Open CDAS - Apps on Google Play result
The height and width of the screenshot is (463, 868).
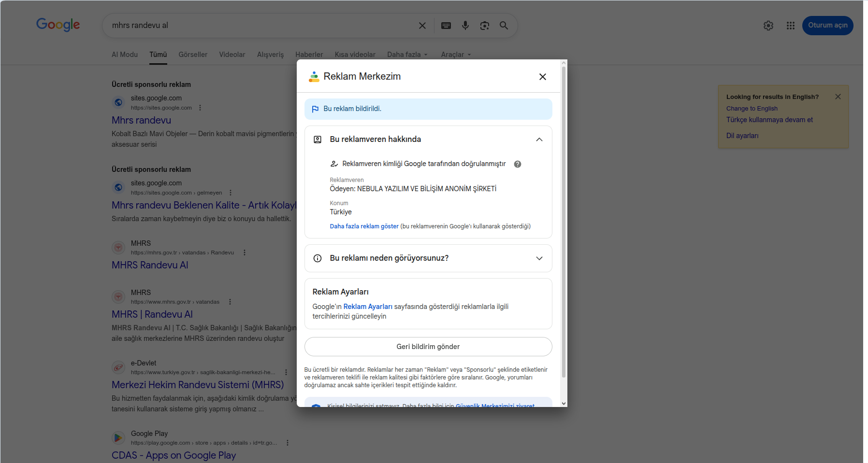174,455
